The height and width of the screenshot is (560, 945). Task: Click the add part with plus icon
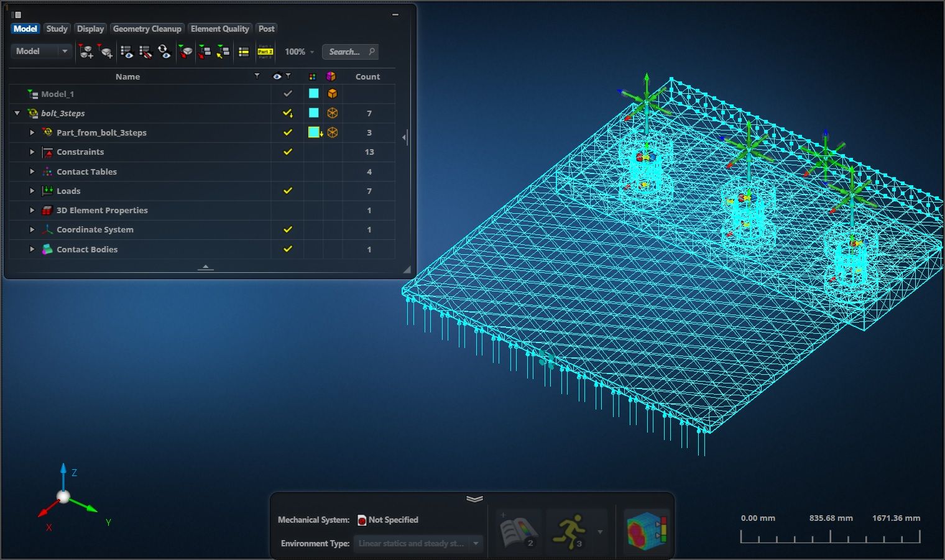click(86, 52)
